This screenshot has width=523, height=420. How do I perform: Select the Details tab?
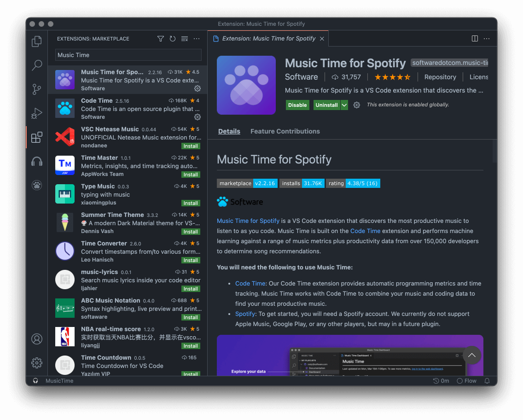229,131
